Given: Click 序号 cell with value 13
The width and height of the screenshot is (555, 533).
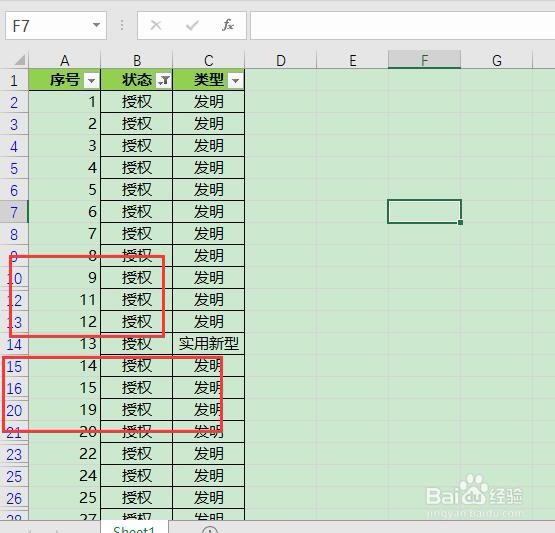Looking at the screenshot, I should tap(65, 344).
